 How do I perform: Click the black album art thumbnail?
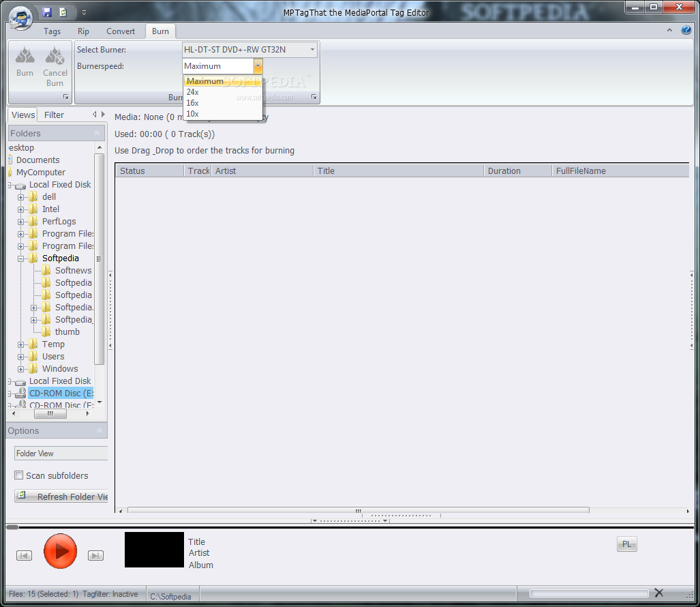(154, 550)
